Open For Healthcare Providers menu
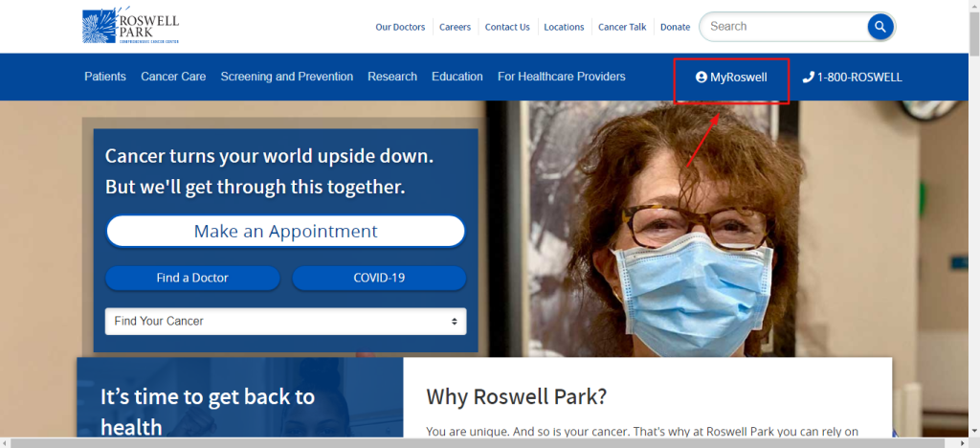The width and height of the screenshot is (980, 448). pyautogui.click(x=561, y=77)
